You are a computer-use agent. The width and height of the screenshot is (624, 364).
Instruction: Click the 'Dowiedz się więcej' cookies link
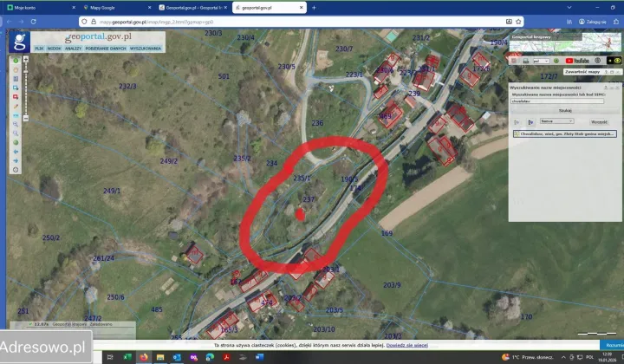(406, 345)
